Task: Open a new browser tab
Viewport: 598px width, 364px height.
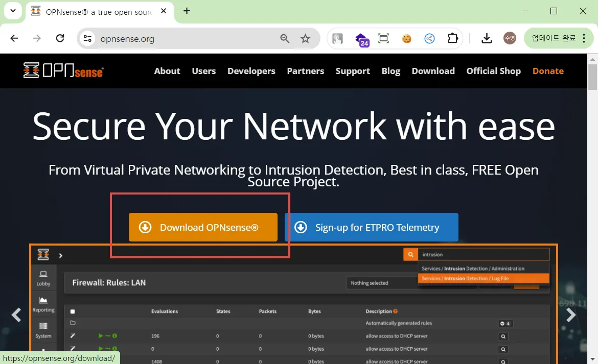Action: click(x=187, y=11)
